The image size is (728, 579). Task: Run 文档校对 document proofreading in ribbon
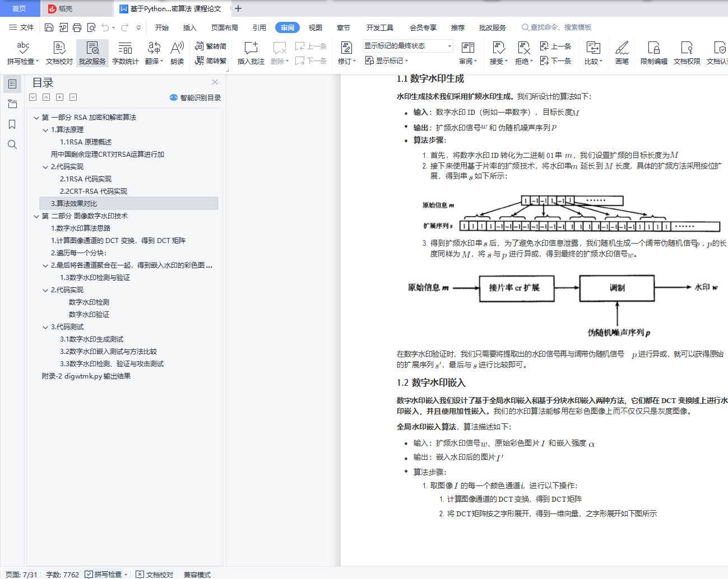point(59,53)
